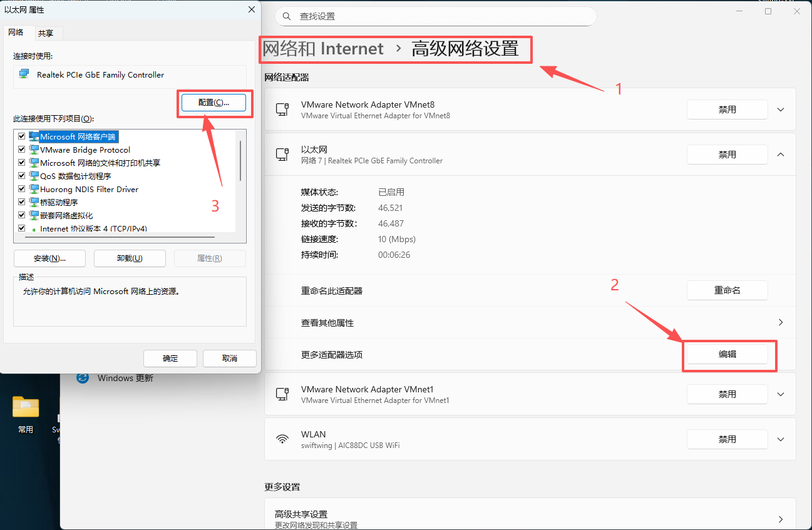This screenshot has width=812, height=530.
Task: Click the 允许你的计算机访问 description text
Action: click(101, 291)
